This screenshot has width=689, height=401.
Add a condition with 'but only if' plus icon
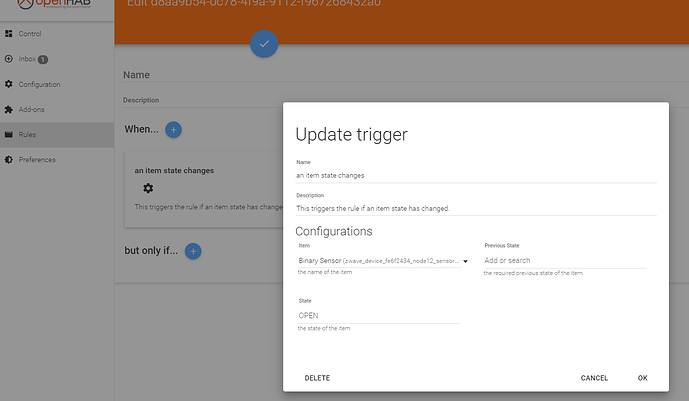point(193,250)
